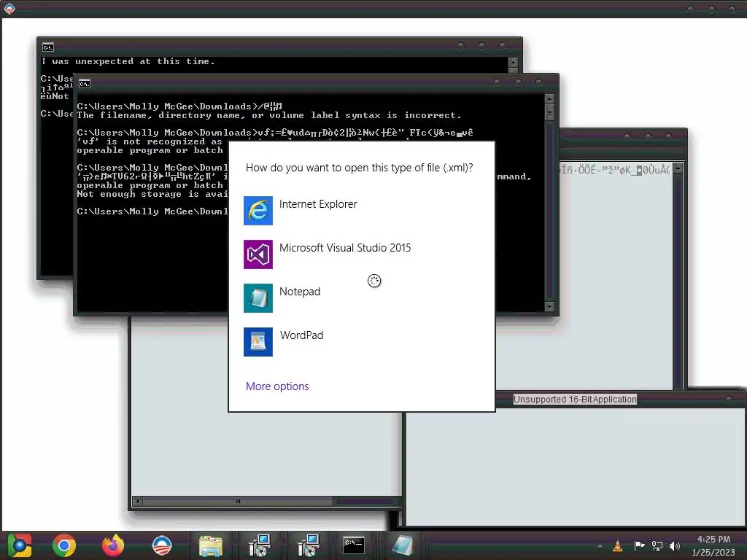Close the front Command Prompt window

(x=539, y=82)
